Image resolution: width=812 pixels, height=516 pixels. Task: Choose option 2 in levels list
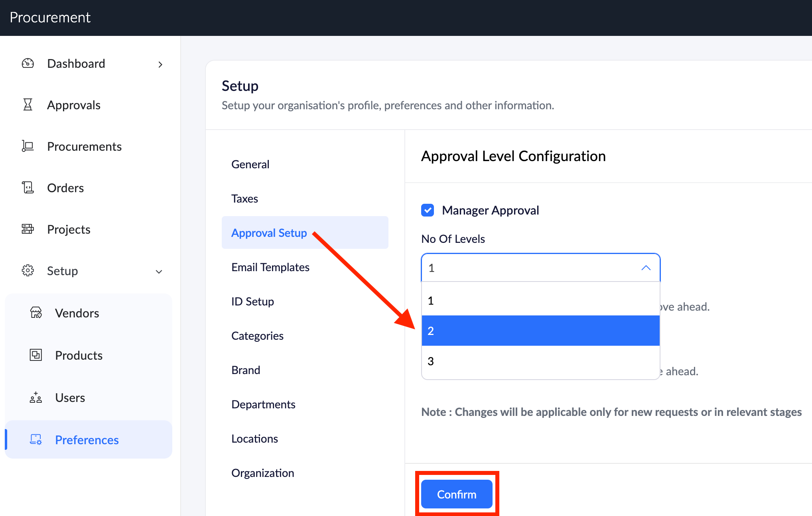[540, 331]
